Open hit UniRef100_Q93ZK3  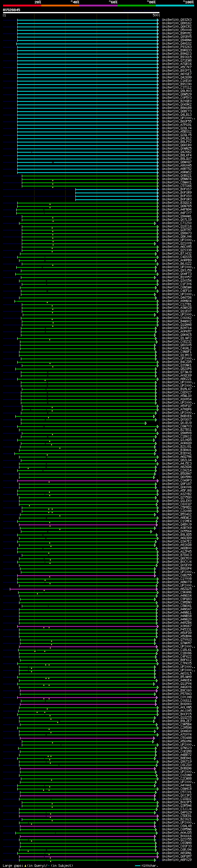177,20
